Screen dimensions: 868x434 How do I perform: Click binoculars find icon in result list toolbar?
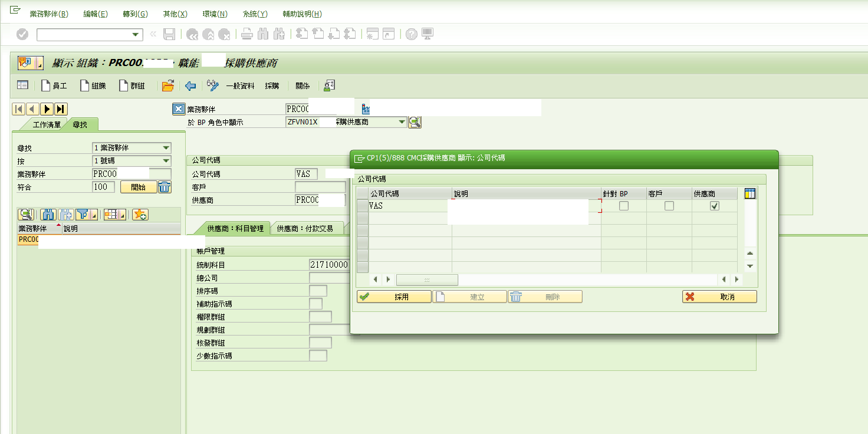pyautogui.click(x=49, y=214)
